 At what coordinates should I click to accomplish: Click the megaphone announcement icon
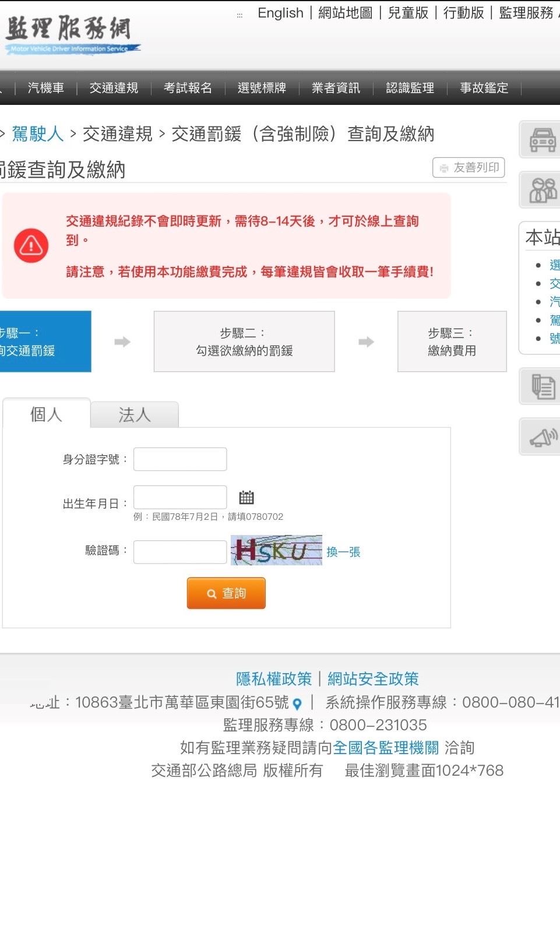pos(542,437)
